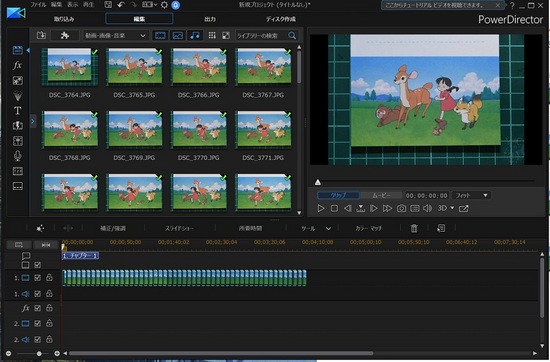Open the Effect Room fx icon
The height and width of the screenshot is (362, 550).
pos(17,65)
